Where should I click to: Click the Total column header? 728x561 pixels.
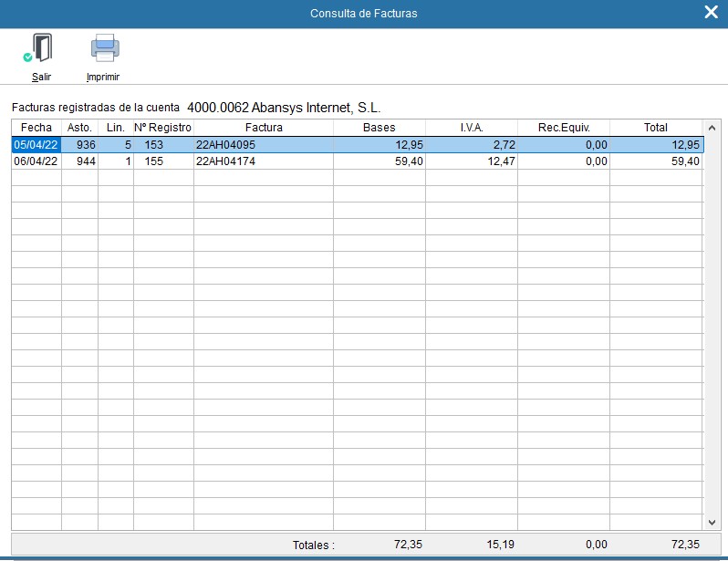click(x=655, y=128)
